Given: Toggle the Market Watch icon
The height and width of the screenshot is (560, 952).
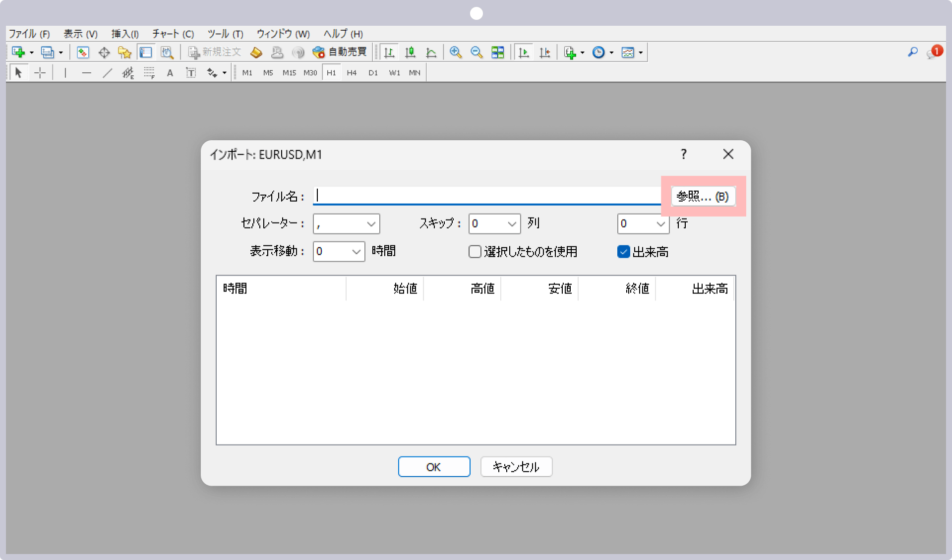Looking at the screenshot, I should [x=83, y=52].
